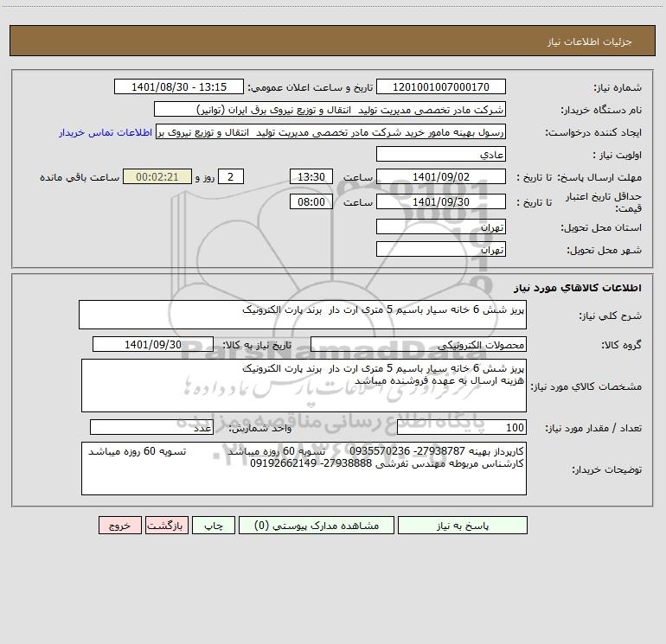Screen dimensions: 666x644
Task: Click the اولویت نیاز label
Action: pyautogui.click(x=618, y=155)
